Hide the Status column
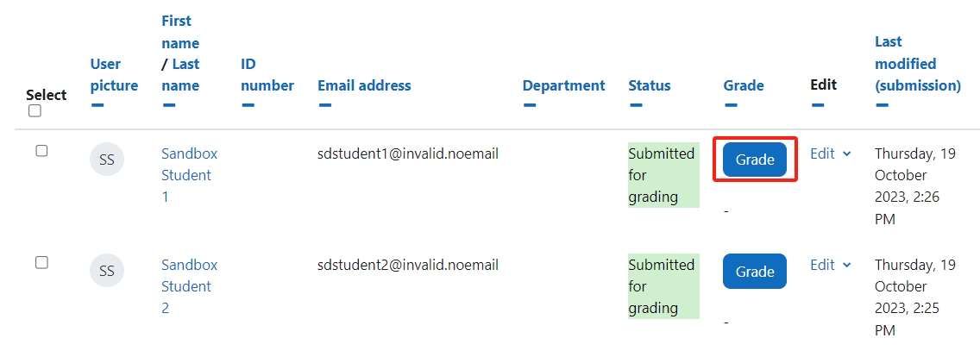The height and width of the screenshot is (357, 980). [636, 105]
